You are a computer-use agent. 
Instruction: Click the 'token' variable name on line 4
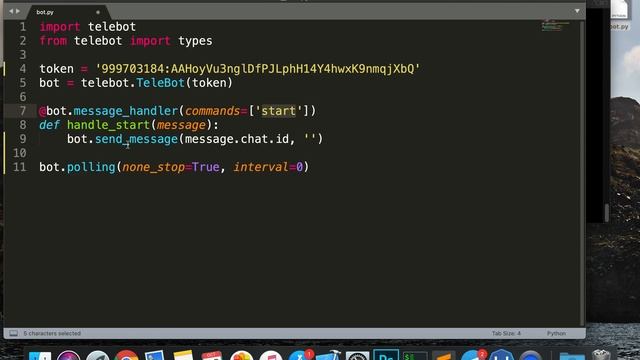[x=56, y=69]
